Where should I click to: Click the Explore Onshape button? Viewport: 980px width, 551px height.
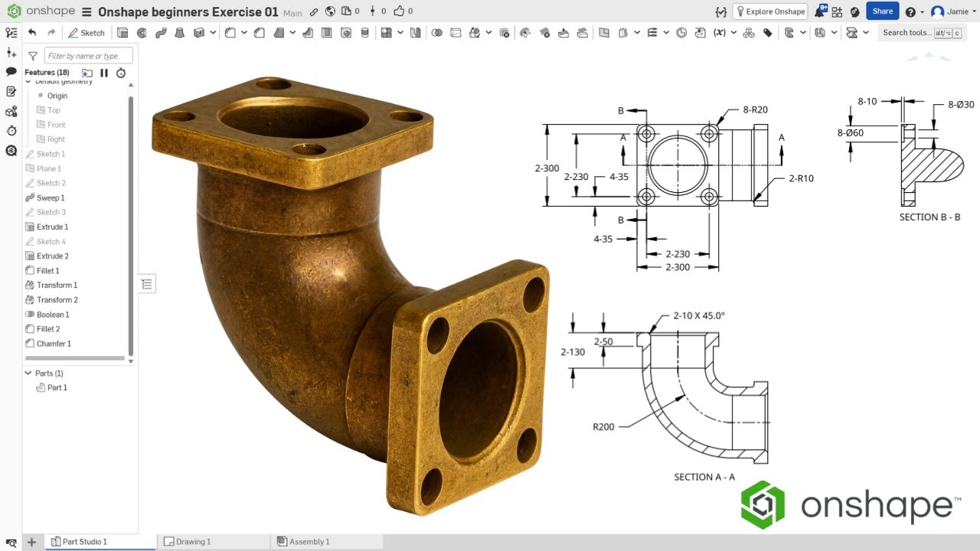771,11
